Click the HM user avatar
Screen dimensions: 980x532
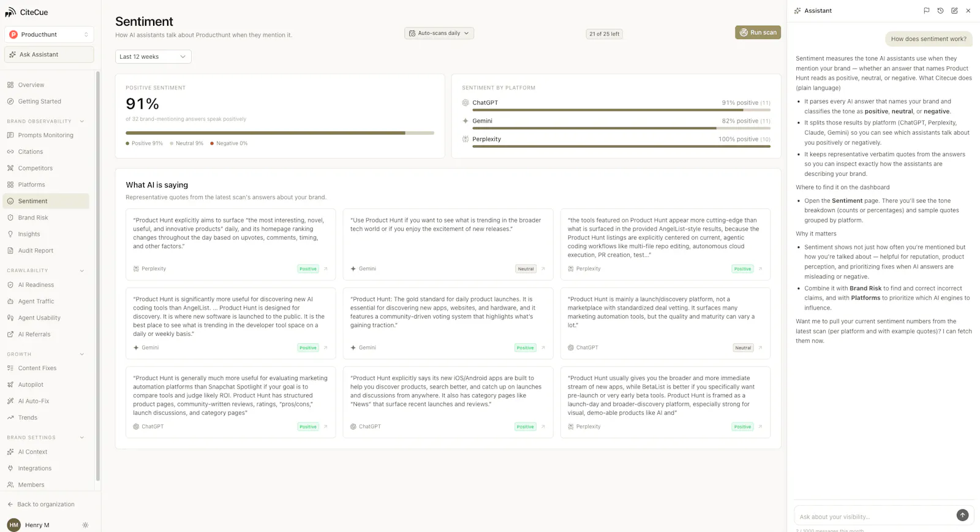coord(13,525)
